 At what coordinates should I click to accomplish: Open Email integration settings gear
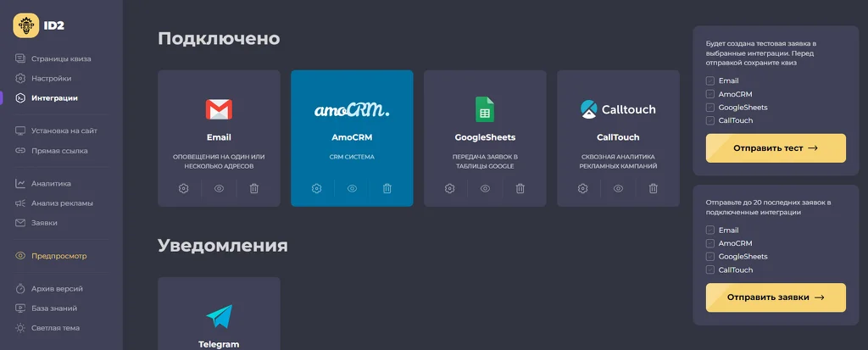click(184, 188)
